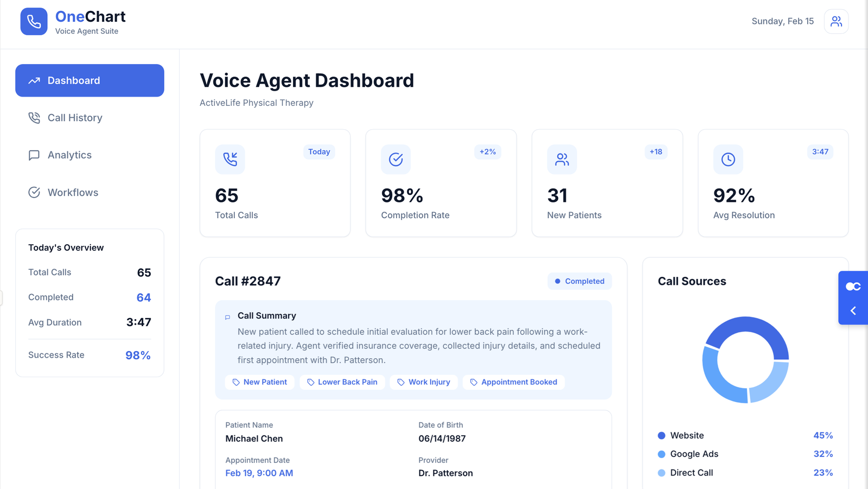Viewport: 868px width, 489px height.
Task: Click the Feb 19, 9:00 AM appointment link
Action: (x=259, y=473)
